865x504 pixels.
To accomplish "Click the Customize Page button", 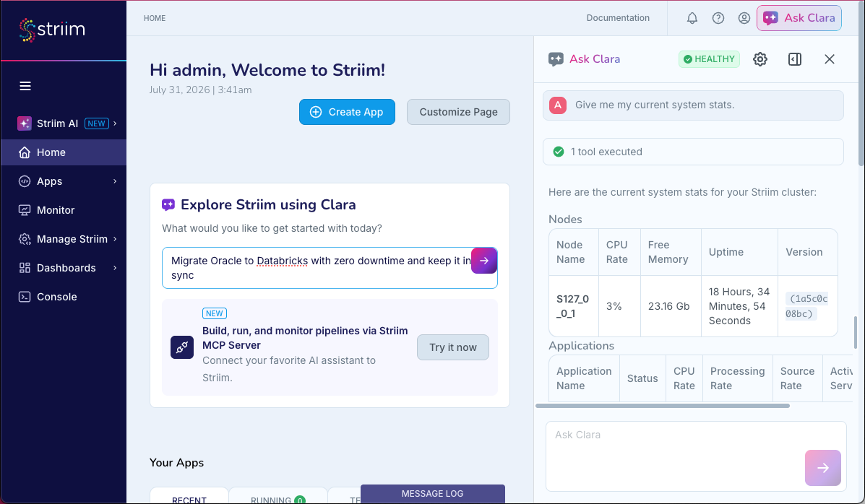I will [x=458, y=112].
